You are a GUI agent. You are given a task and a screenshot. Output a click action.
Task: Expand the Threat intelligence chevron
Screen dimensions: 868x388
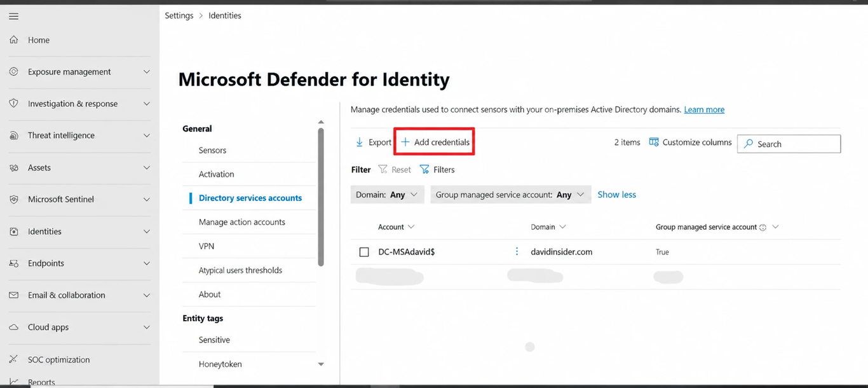click(147, 135)
